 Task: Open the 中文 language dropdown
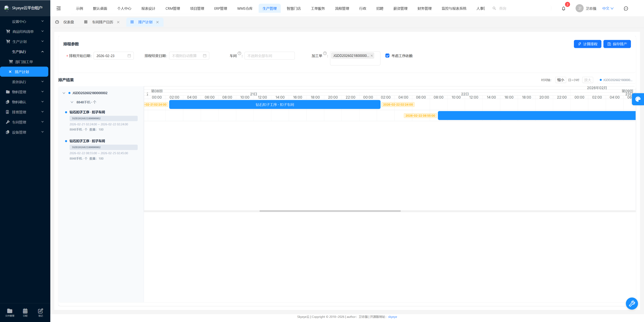pyautogui.click(x=607, y=9)
